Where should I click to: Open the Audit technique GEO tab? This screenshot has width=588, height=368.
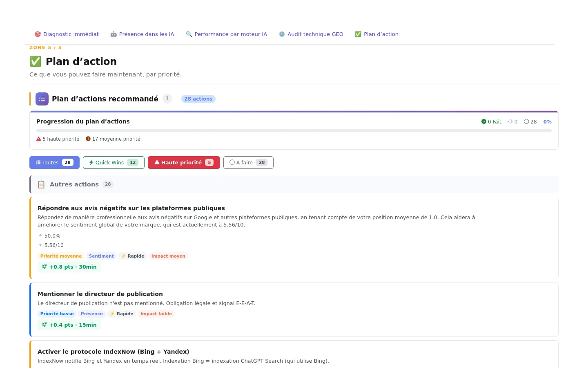click(x=311, y=34)
